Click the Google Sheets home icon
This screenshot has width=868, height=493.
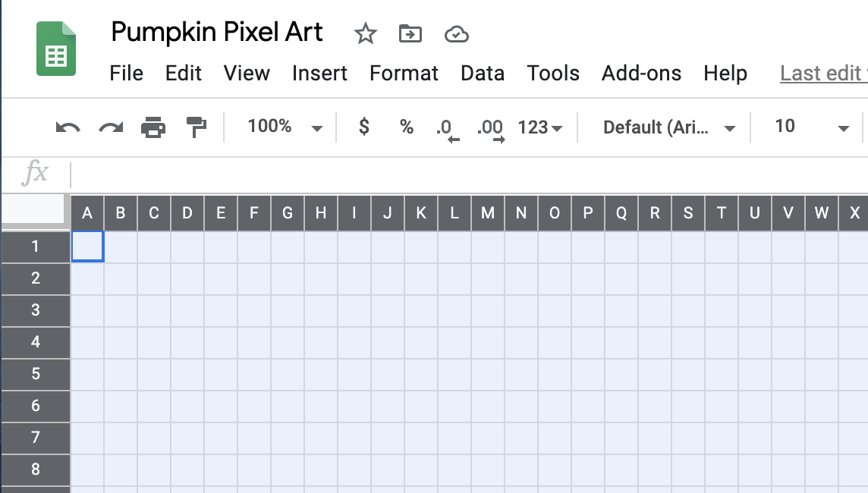coord(56,49)
